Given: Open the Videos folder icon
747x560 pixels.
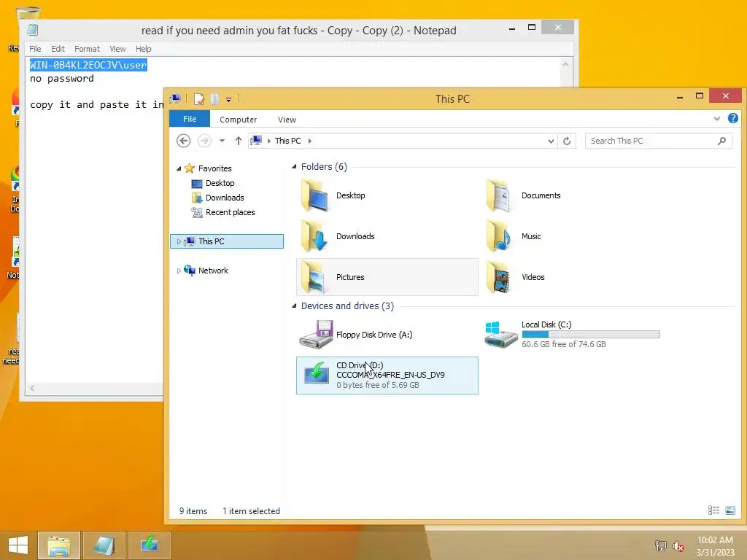Looking at the screenshot, I should (499, 277).
